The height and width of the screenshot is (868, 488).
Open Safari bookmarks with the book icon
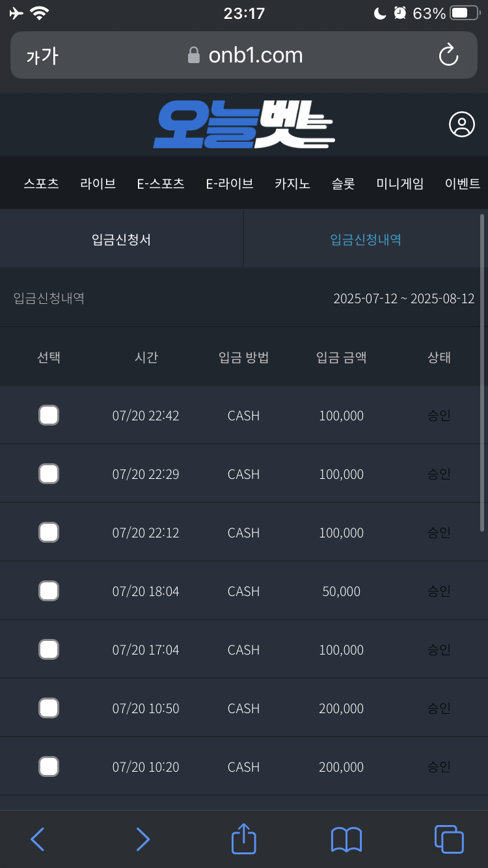(346, 839)
